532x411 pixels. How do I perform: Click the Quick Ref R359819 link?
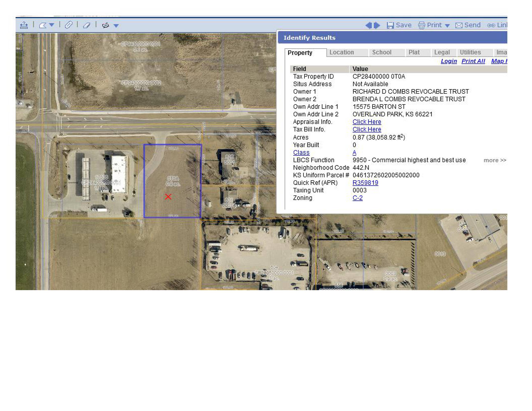pos(365,183)
